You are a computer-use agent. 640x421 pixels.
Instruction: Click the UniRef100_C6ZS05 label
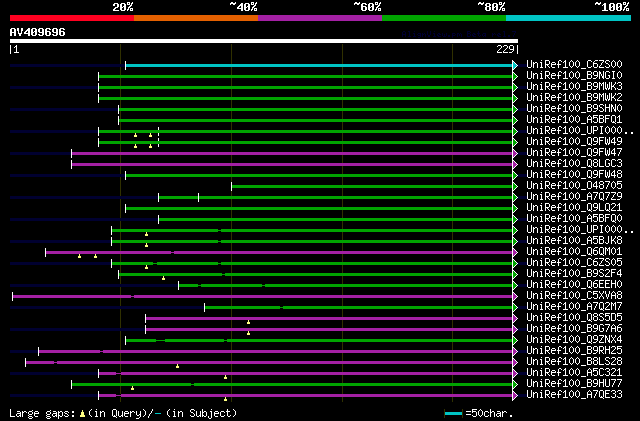click(x=574, y=263)
